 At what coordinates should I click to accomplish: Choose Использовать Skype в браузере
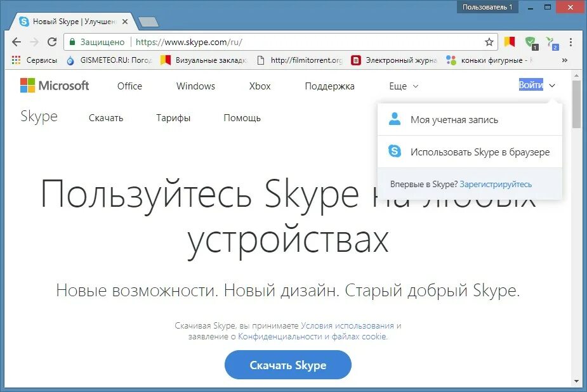470,152
